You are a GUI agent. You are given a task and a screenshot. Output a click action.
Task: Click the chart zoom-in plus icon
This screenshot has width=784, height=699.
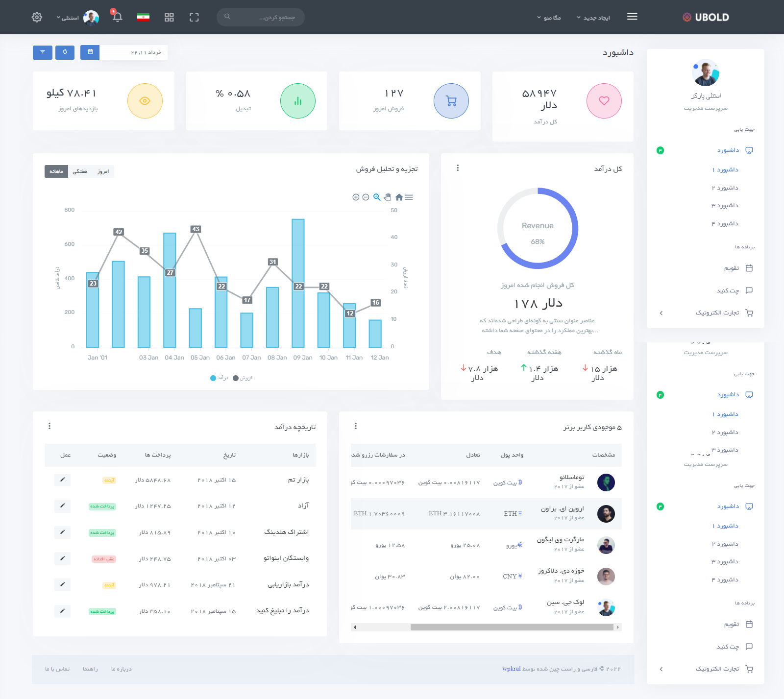tap(356, 197)
